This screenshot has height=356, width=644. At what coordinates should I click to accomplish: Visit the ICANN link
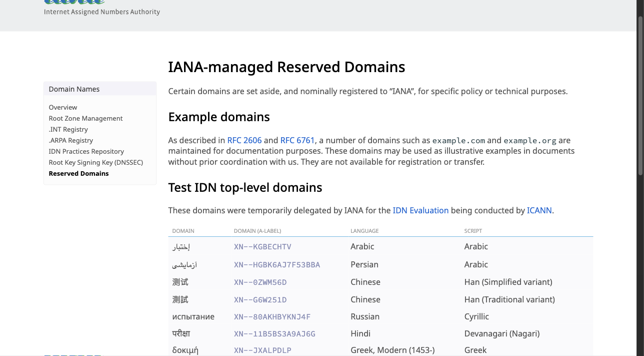pyautogui.click(x=539, y=210)
